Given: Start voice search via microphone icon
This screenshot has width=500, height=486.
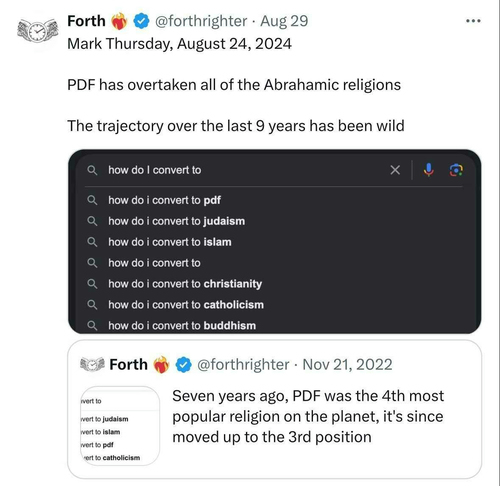Looking at the screenshot, I should pos(429,170).
